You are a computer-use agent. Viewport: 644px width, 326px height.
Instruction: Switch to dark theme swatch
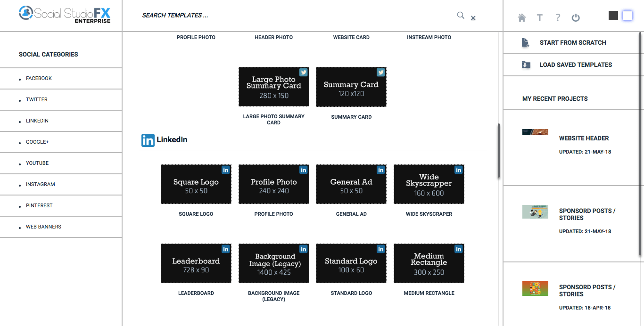click(613, 16)
